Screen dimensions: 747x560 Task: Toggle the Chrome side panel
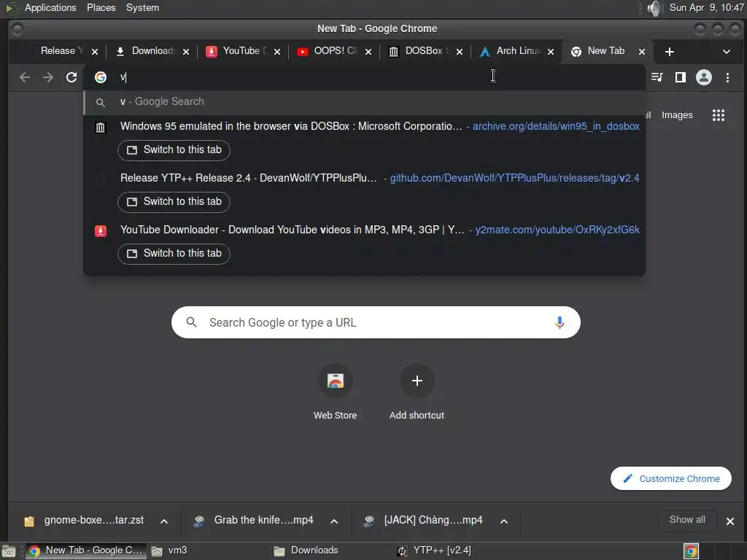[x=681, y=77]
